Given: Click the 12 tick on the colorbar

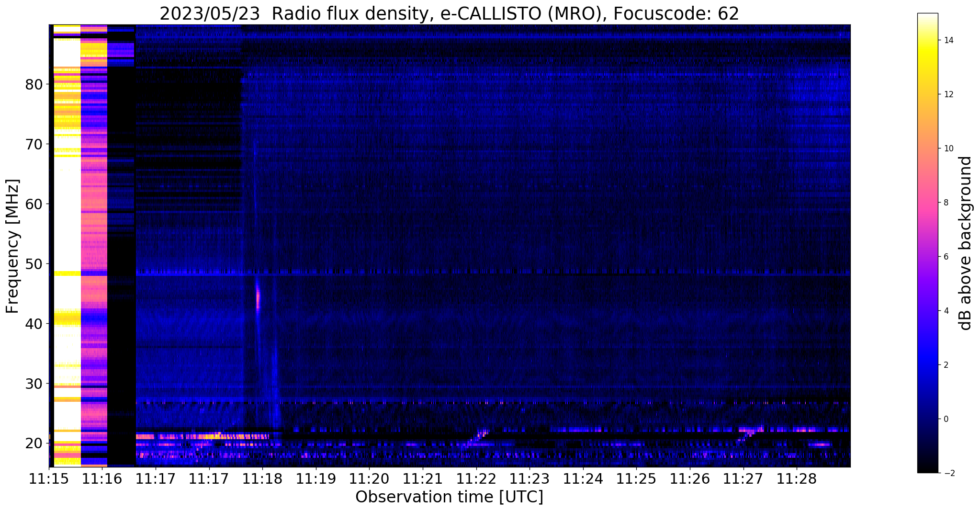Looking at the screenshot, I should point(948,94).
